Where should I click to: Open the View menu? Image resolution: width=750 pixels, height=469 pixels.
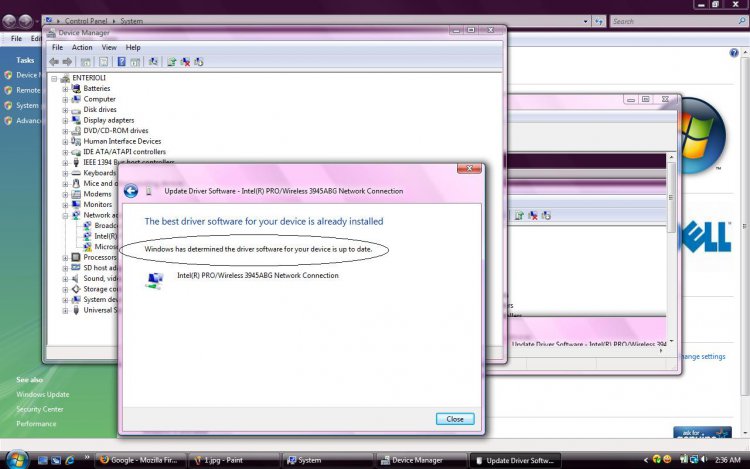point(109,47)
